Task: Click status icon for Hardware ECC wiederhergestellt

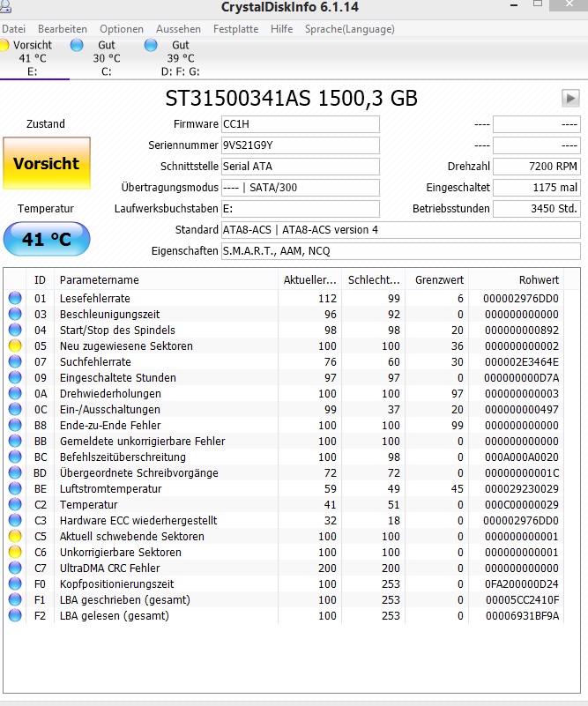Action: click(x=15, y=521)
